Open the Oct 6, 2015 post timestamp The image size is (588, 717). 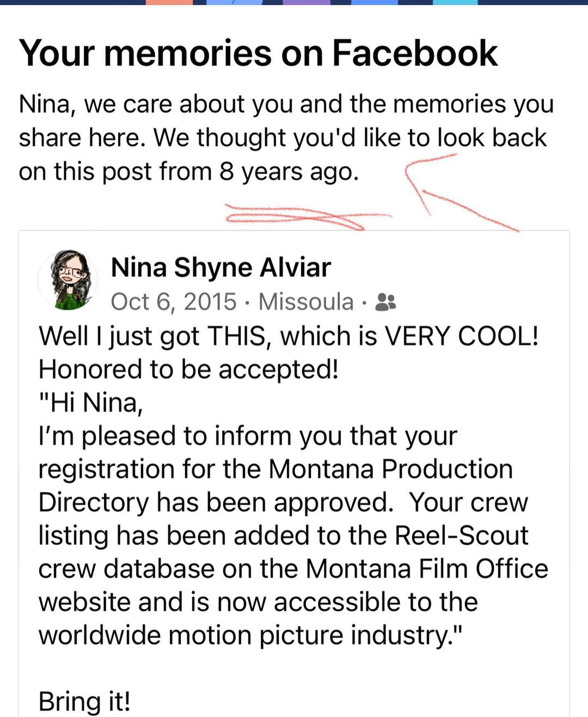point(174,302)
